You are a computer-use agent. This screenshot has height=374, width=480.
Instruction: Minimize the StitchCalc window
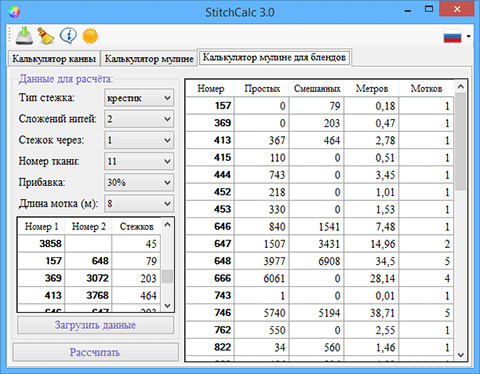[x=408, y=10]
